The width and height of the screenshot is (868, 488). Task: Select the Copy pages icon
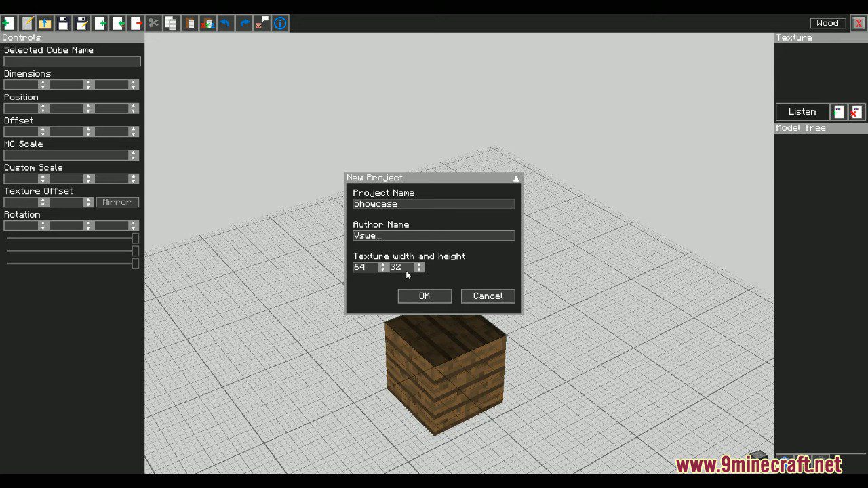pos(172,24)
